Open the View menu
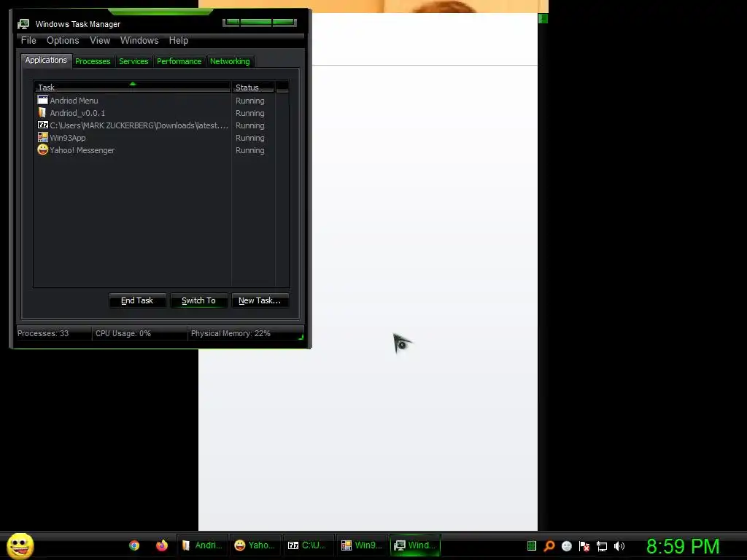Screen dimensions: 747x560 pyautogui.click(x=100, y=41)
